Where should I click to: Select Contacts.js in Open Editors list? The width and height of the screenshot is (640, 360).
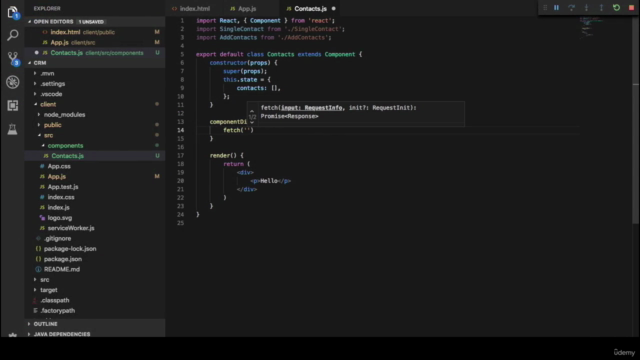pyautogui.click(x=95, y=53)
